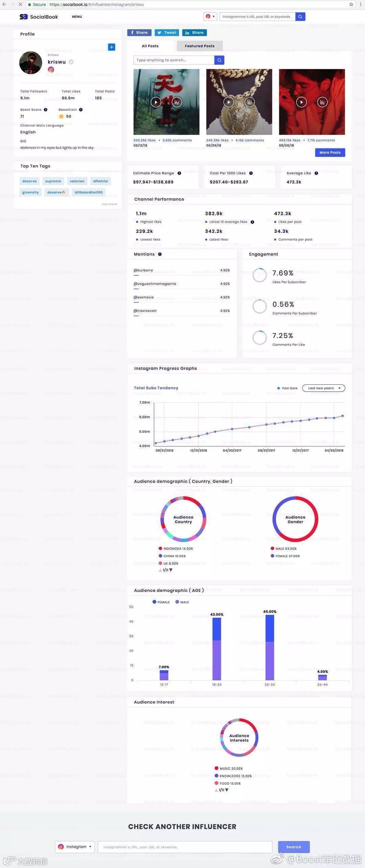Switch to the All Posts tab
The width and height of the screenshot is (365, 868).
[150, 46]
